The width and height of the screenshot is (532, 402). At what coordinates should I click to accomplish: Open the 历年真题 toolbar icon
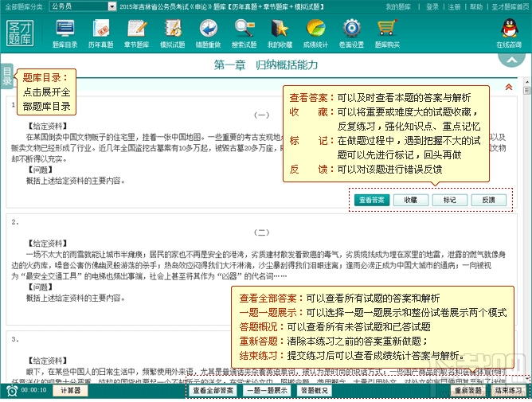click(101, 33)
